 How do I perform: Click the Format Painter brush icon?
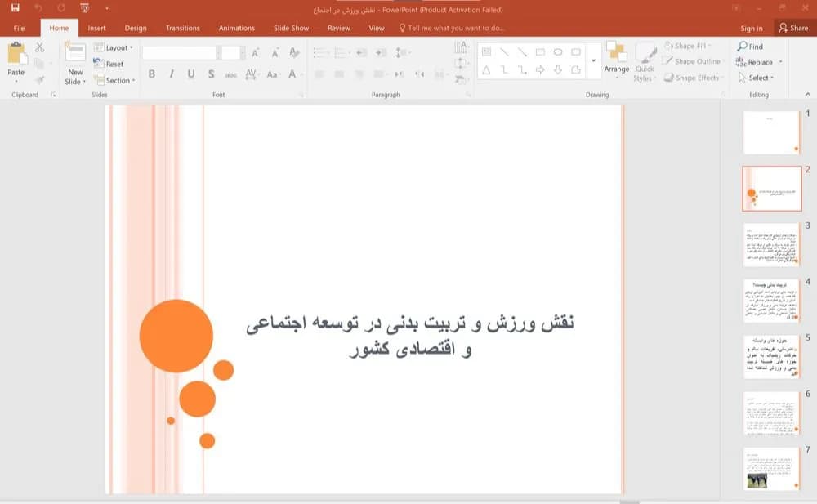[x=39, y=80]
